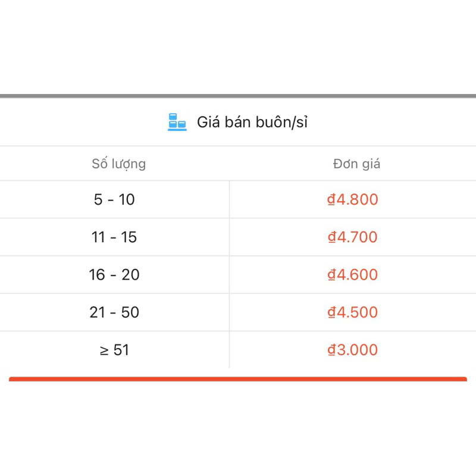Viewport: 476px width, 476px height.
Task: Choose the 21 - 50 quantity range
Action: coord(114,312)
